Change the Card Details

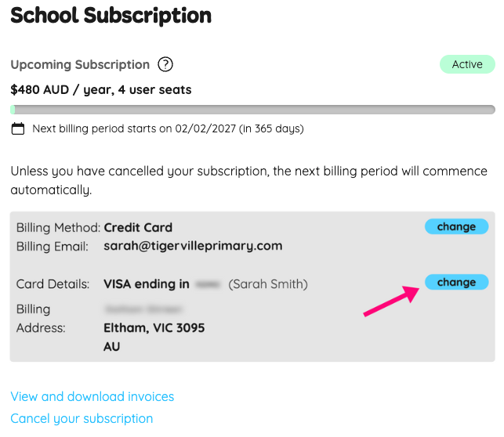pos(456,282)
